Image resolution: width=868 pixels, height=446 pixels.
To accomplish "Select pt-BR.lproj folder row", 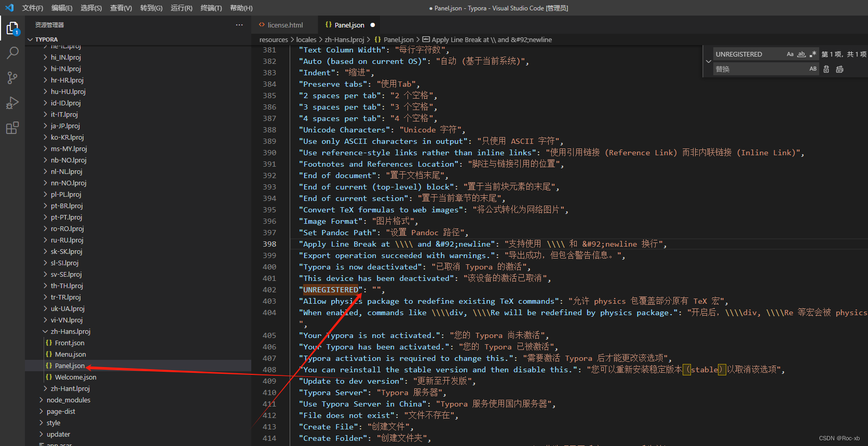I will point(138,206).
